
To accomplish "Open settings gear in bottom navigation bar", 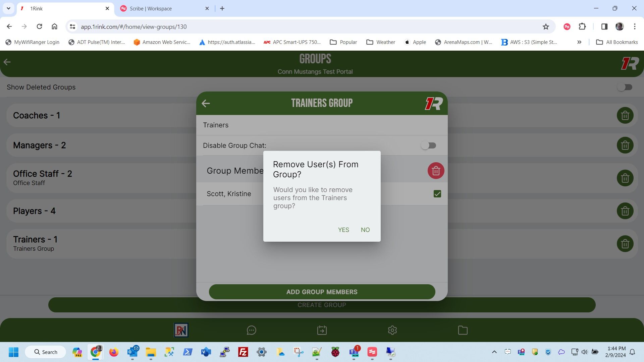I will coord(392,330).
